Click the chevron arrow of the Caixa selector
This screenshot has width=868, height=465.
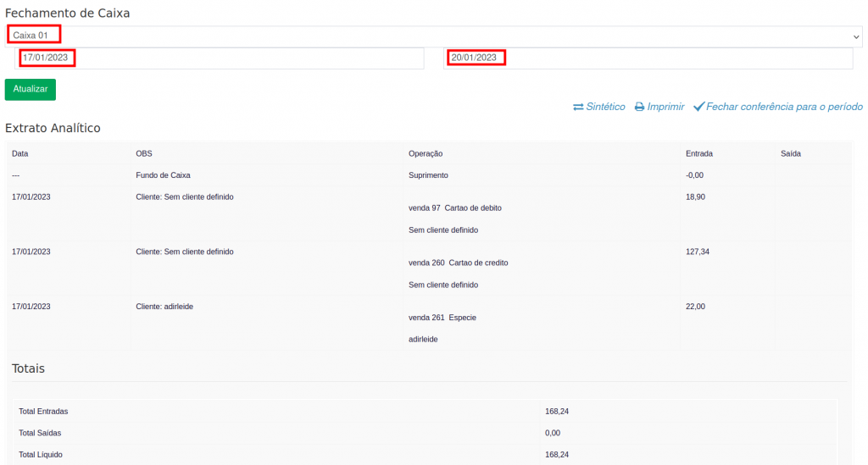tap(856, 36)
